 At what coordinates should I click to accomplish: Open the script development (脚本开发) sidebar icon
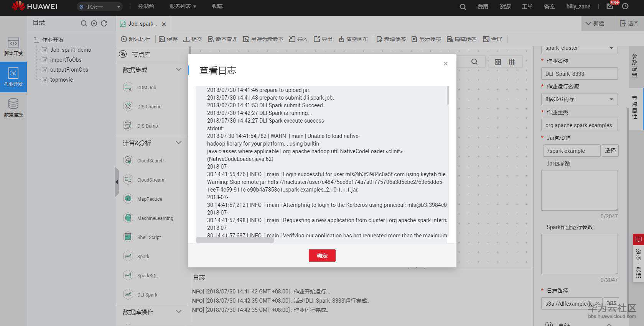pyautogui.click(x=13, y=46)
